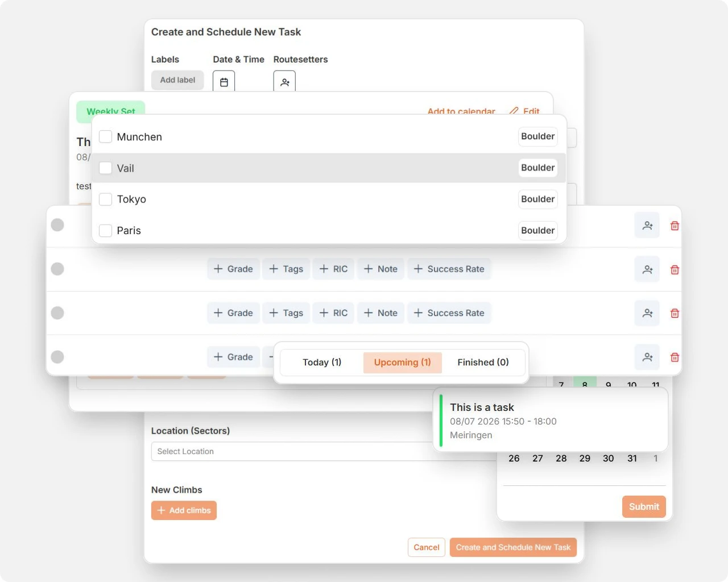Viewport: 728px width, 582px height.
Task: Select day 28 in the calendar
Action: 561,458
